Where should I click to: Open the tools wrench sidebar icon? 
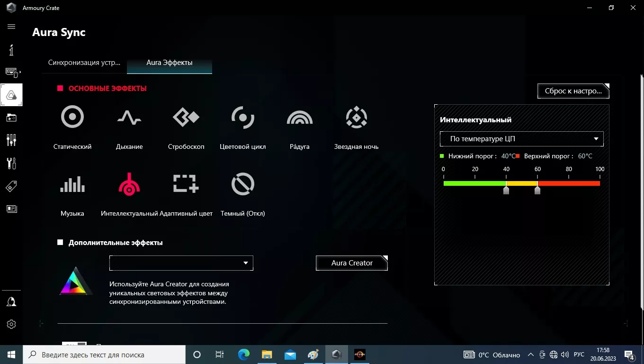point(11,163)
